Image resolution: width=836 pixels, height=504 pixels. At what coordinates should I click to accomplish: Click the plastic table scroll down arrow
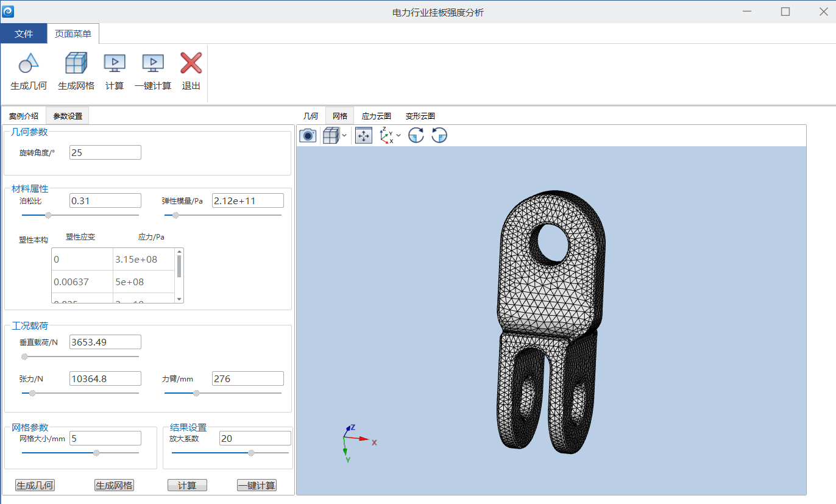coord(179,299)
